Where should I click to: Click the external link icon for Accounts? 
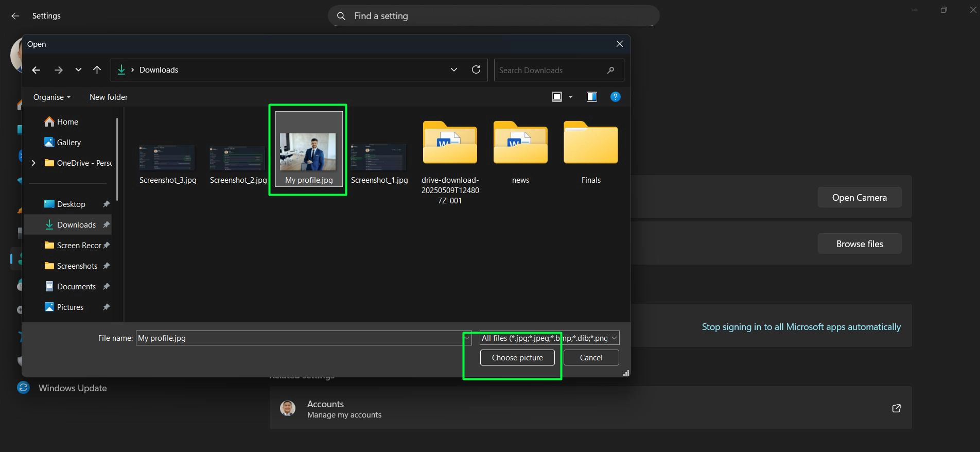pyautogui.click(x=896, y=408)
